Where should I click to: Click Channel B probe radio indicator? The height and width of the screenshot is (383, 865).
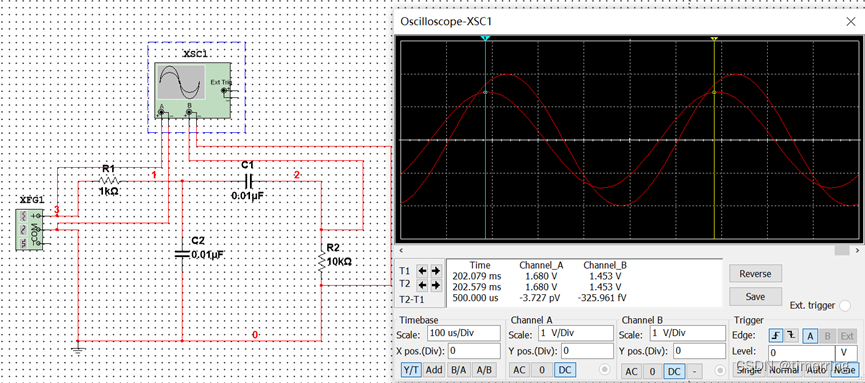tap(720, 370)
